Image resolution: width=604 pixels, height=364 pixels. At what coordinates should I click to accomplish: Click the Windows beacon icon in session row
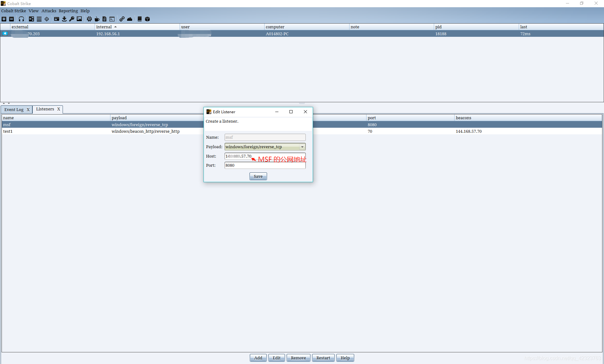5,34
